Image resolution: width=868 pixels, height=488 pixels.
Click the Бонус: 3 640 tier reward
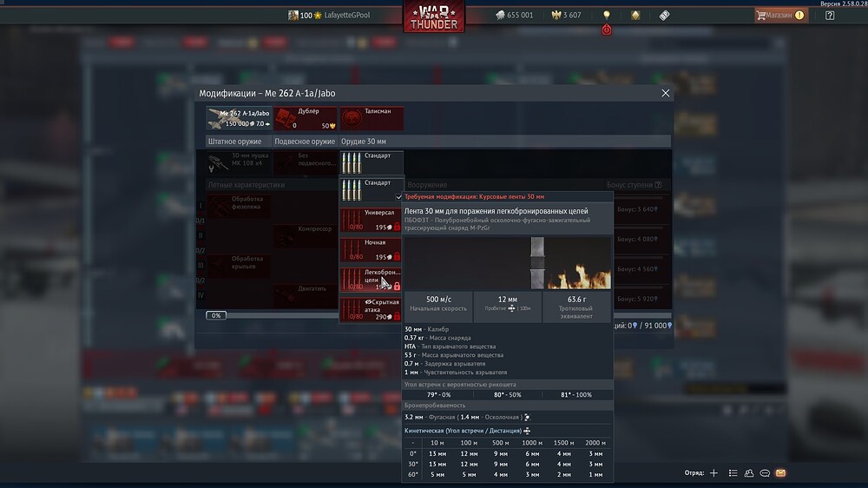pos(637,209)
